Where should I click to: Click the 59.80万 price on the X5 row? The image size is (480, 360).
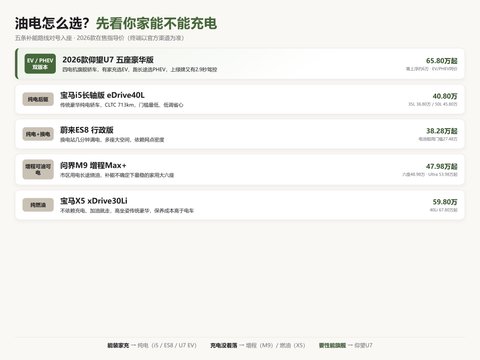445,202
